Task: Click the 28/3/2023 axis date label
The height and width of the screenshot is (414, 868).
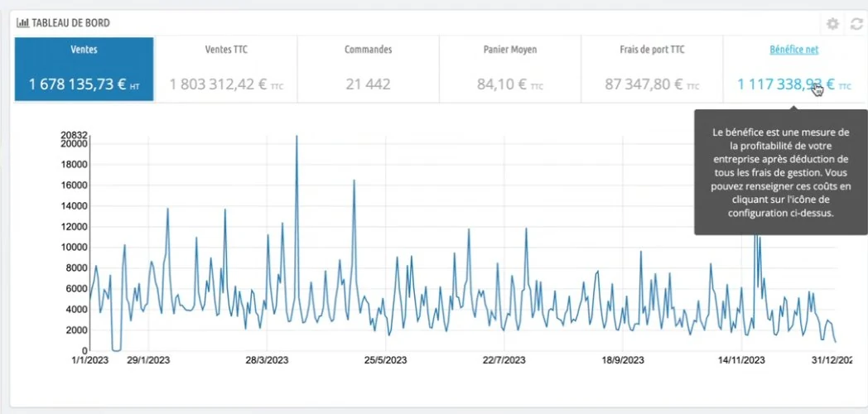Action: click(x=266, y=360)
